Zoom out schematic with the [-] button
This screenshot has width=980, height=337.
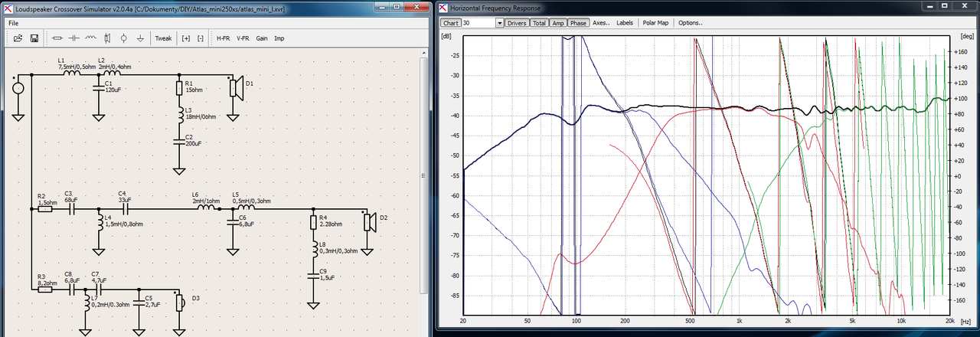pyautogui.click(x=201, y=38)
